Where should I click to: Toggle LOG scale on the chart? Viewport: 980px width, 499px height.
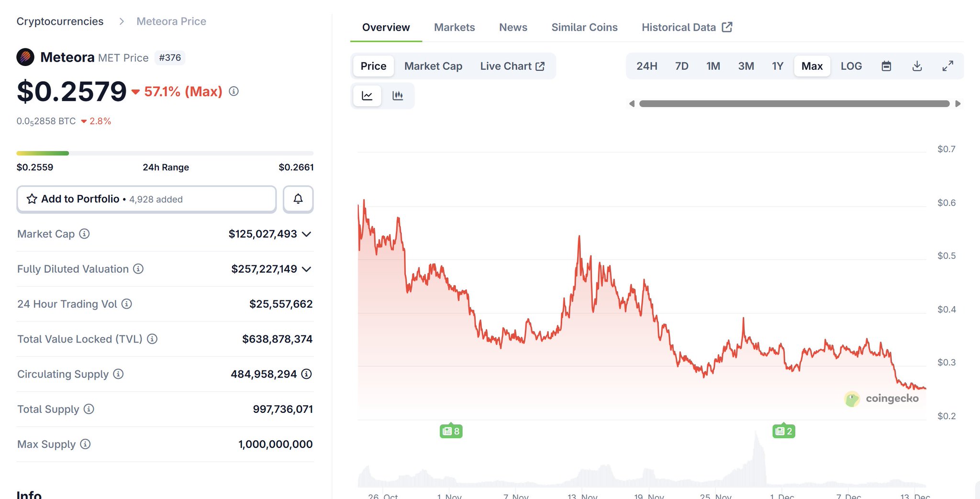click(x=851, y=66)
